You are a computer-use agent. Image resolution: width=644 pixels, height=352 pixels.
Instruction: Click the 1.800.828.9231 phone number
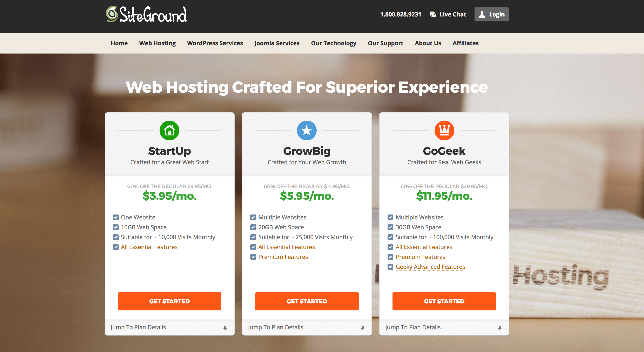(401, 14)
